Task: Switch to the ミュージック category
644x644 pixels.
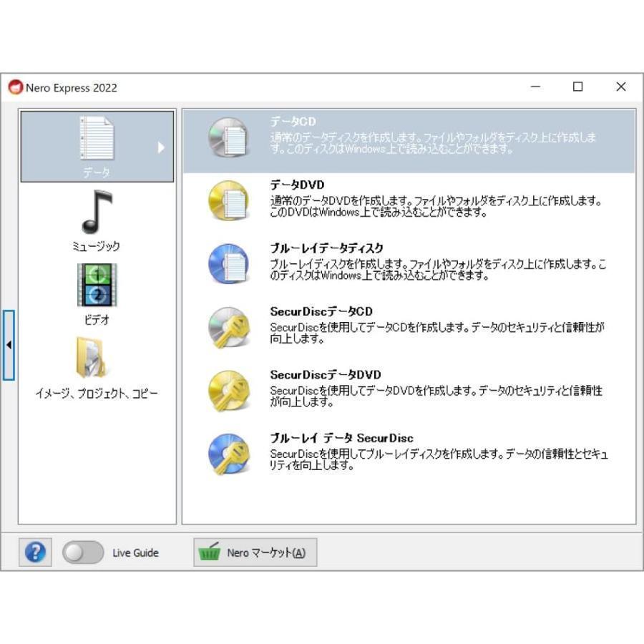Action: coord(97,222)
